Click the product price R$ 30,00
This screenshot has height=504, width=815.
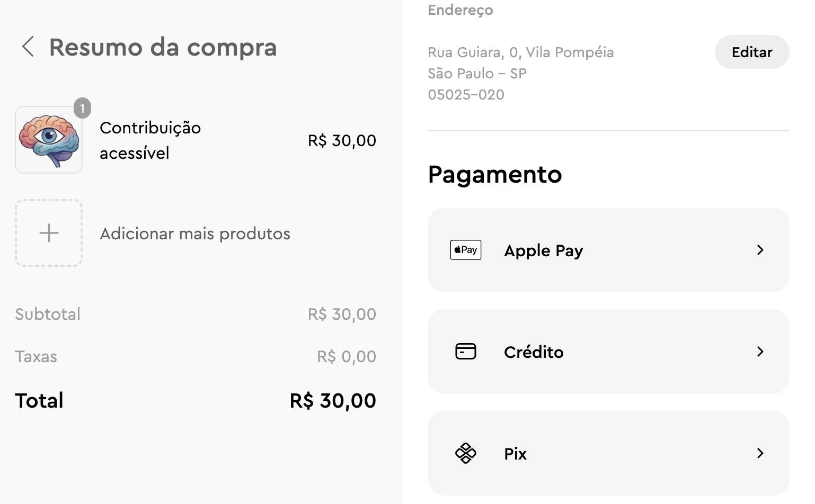tap(342, 141)
